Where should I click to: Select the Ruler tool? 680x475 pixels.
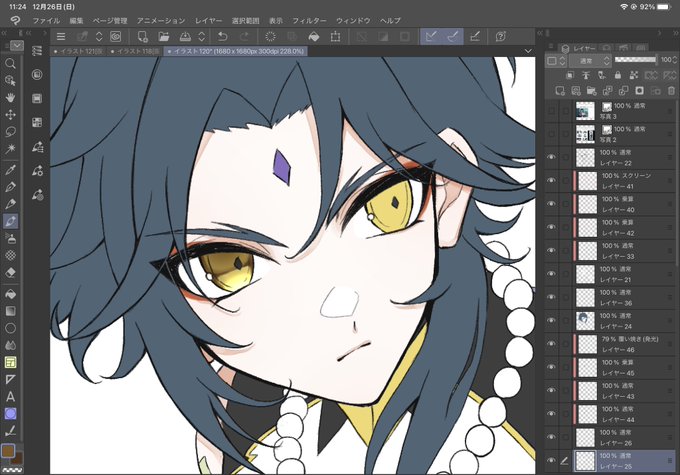point(10,379)
